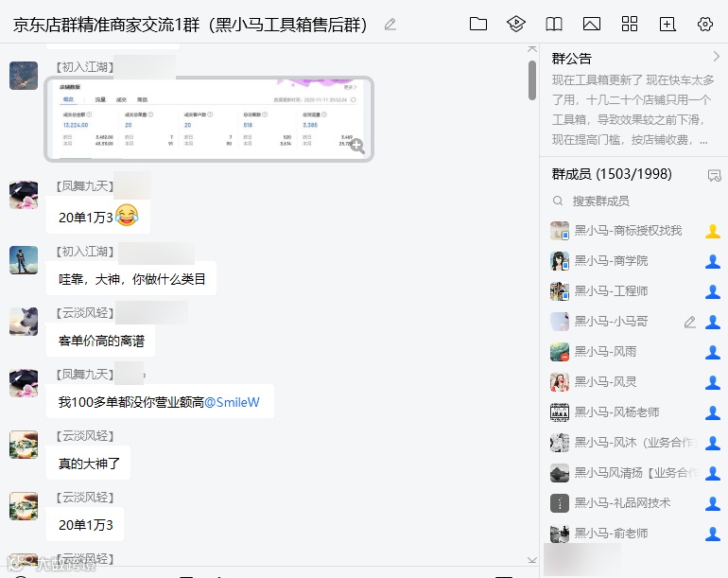Viewport: 728px width, 578px height.
Task: Click avatar beside 真的大神了 message
Action: (24, 445)
